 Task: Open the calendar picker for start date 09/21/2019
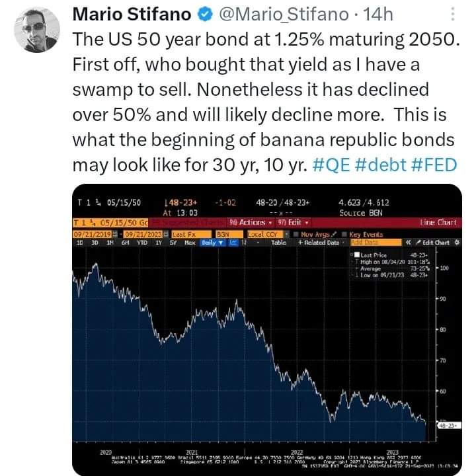[x=115, y=234]
